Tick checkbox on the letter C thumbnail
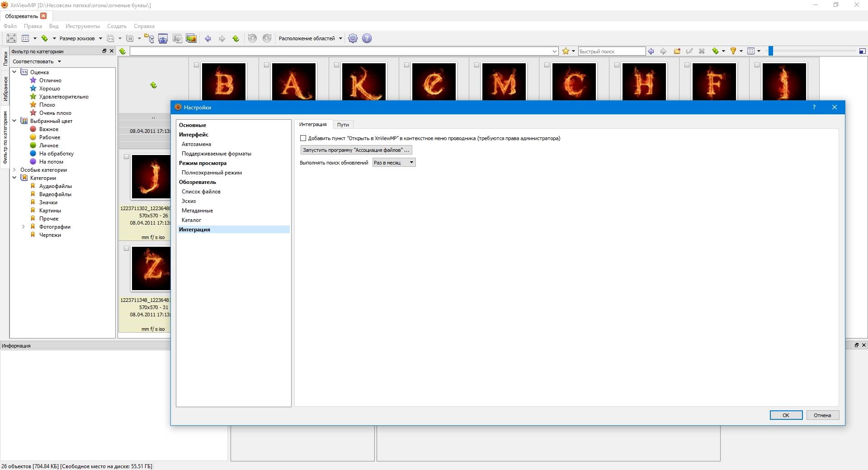Viewport: 868px width, 470px height. 547,65
